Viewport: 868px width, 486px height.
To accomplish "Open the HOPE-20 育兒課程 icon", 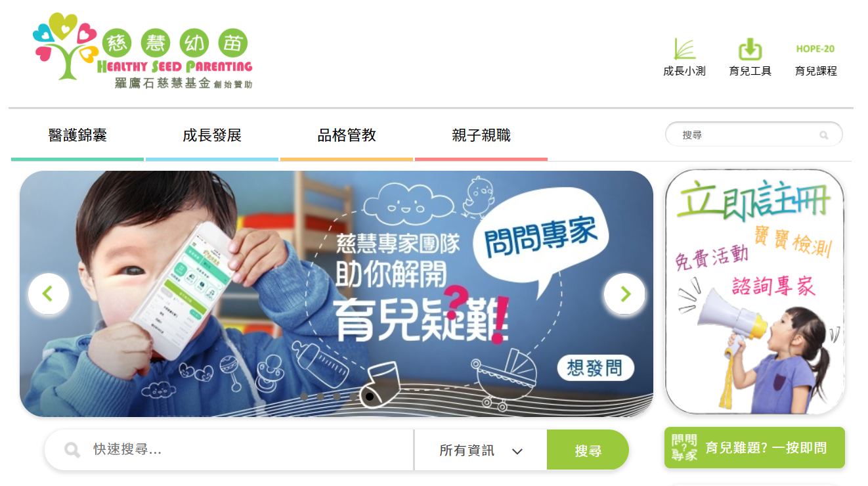I will pos(815,59).
